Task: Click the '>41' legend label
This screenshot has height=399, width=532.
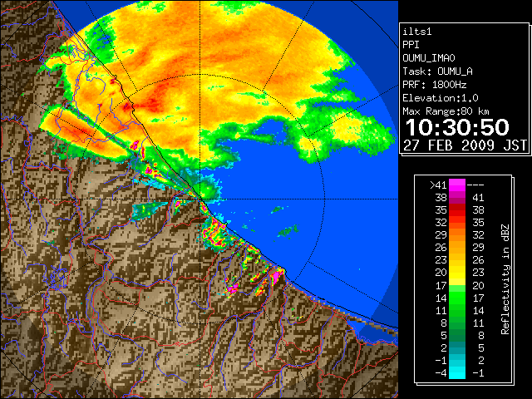Action: click(438, 185)
